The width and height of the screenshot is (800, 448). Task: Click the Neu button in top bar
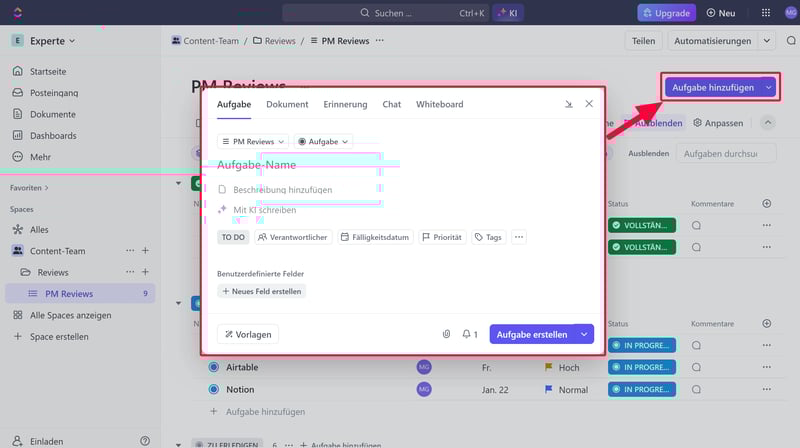720,13
